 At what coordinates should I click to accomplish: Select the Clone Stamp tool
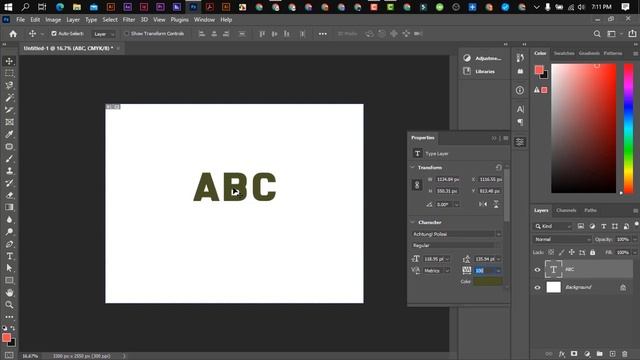pos(9,171)
